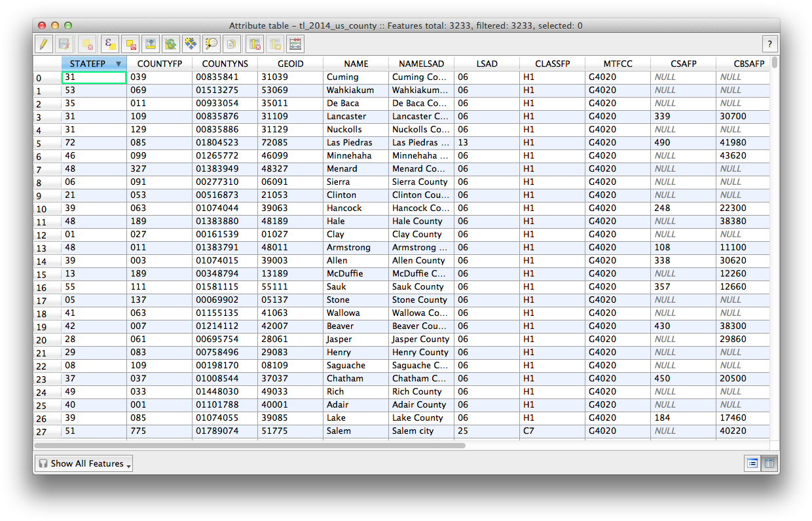Click the unselect all features icon
The height and width of the screenshot is (521, 812).
click(130, 44)
